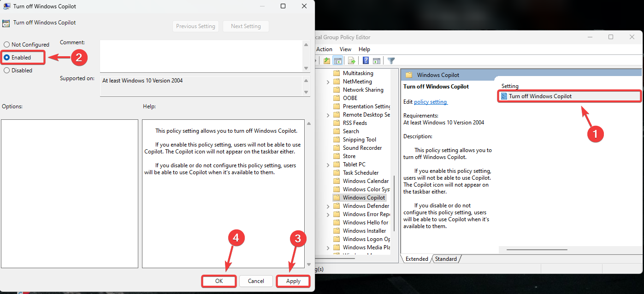Click the OK button in policy dialog
This screenshot has width=644, height=294.
pos(219,281)
